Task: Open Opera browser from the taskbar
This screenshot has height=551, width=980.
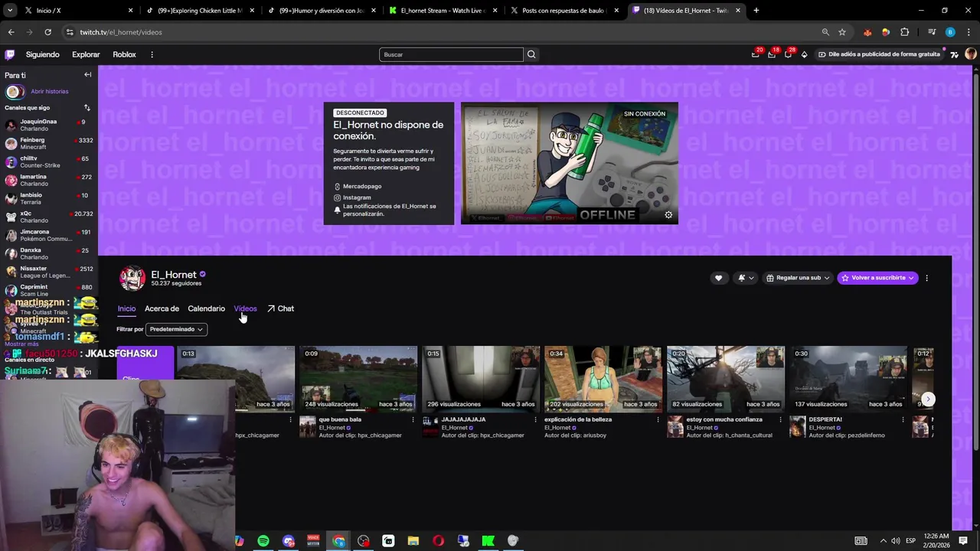Action: click(x=438, y=541)
